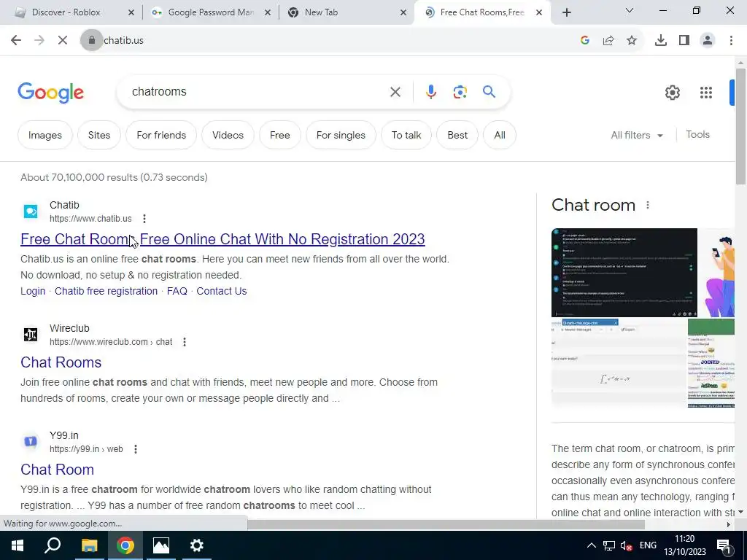747x560 pixels.
Task: Open Google quick settings gear
Action: 672,93
